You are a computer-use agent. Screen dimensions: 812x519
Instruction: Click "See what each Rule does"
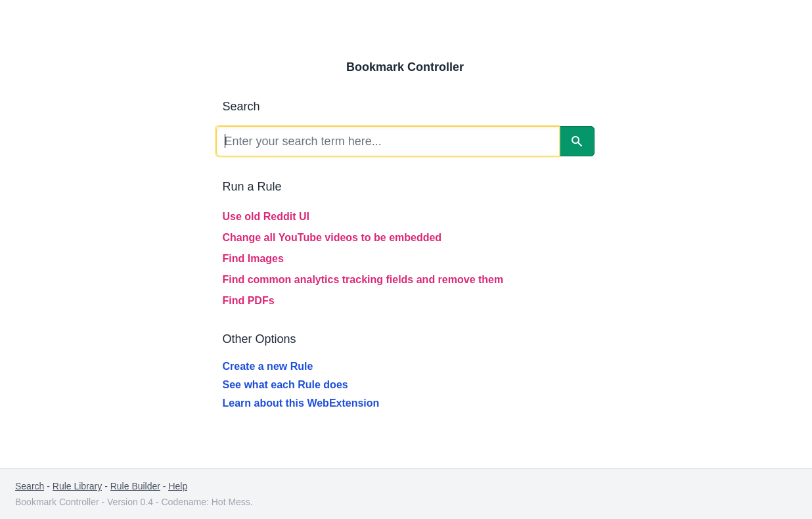click(285, 384)
